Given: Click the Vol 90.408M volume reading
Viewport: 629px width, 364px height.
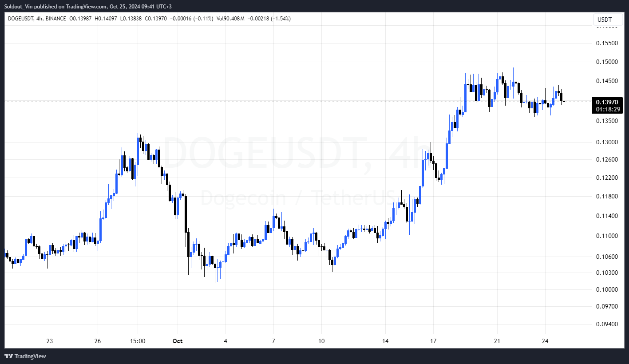Looking at the screenshot, I should [230, 19].
